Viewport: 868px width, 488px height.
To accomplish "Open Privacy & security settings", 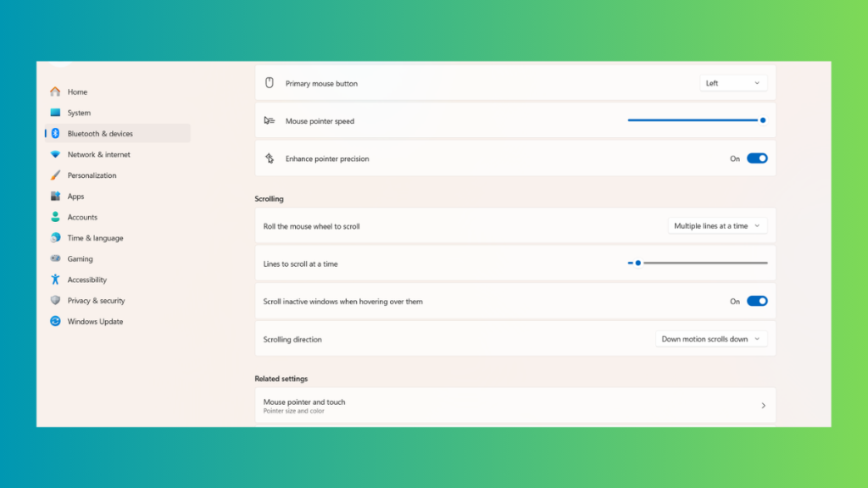I will click(117, 301).
